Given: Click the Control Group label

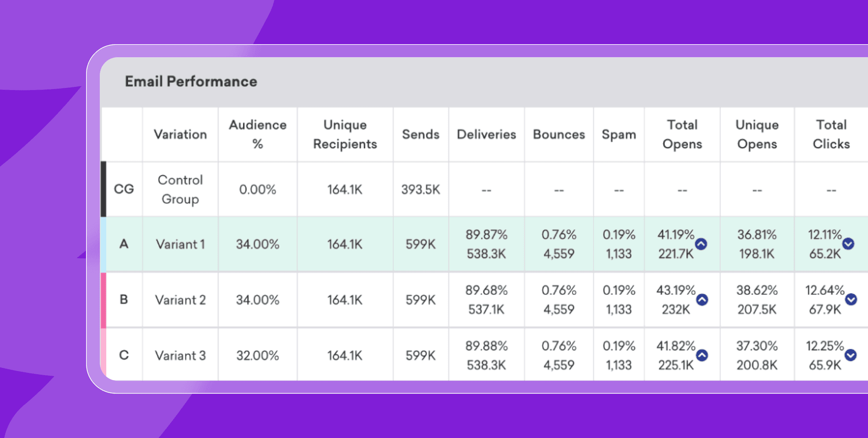Looking at the screenshot, I should click(180, 189).
